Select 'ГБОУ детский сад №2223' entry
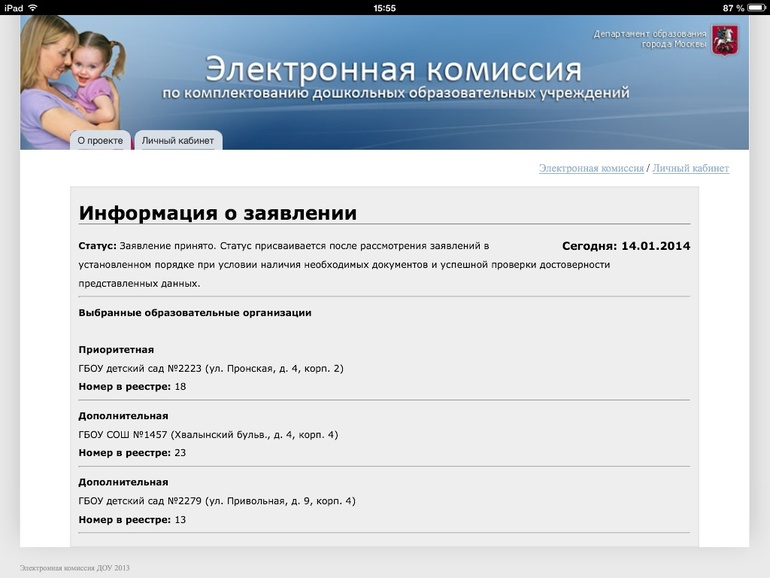770x578 pixels. pyautogui.click(x=211, y=368)
